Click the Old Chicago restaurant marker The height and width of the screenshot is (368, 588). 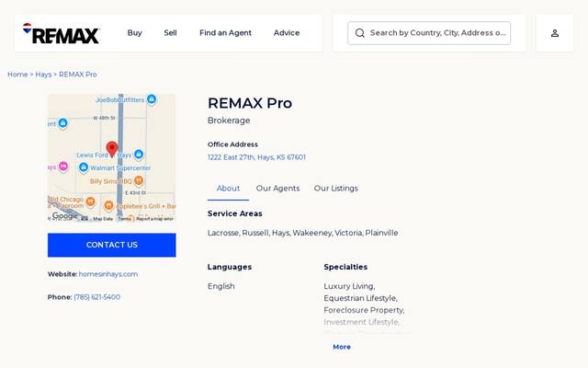(x=90, y=201)
